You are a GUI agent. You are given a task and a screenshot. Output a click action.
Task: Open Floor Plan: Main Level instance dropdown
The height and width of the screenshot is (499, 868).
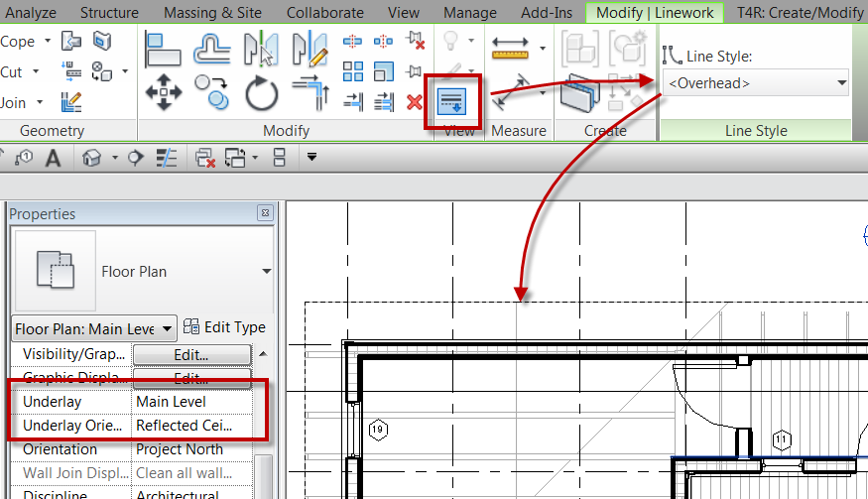coord(94,329)
